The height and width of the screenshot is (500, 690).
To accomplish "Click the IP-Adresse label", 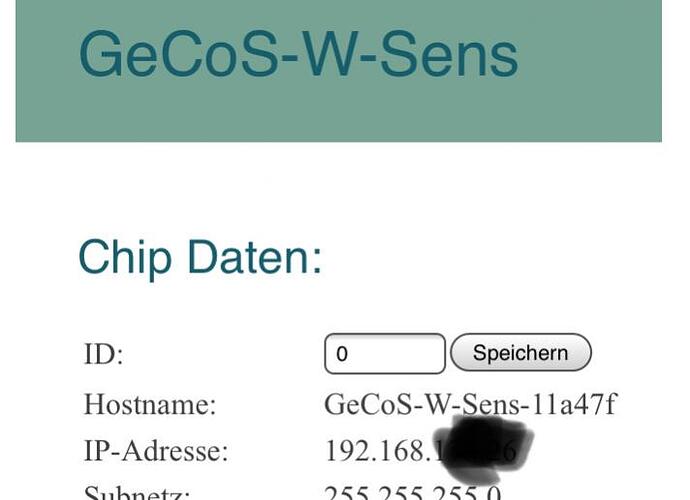I will [x=156, y=451].
